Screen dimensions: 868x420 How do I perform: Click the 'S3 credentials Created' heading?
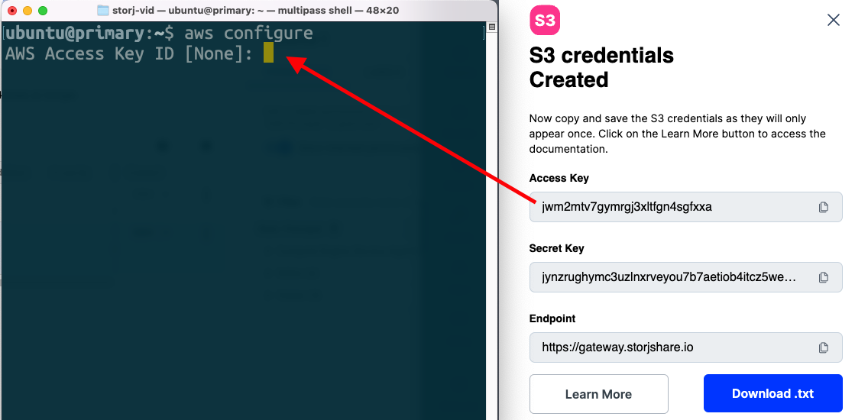[601, 67]
